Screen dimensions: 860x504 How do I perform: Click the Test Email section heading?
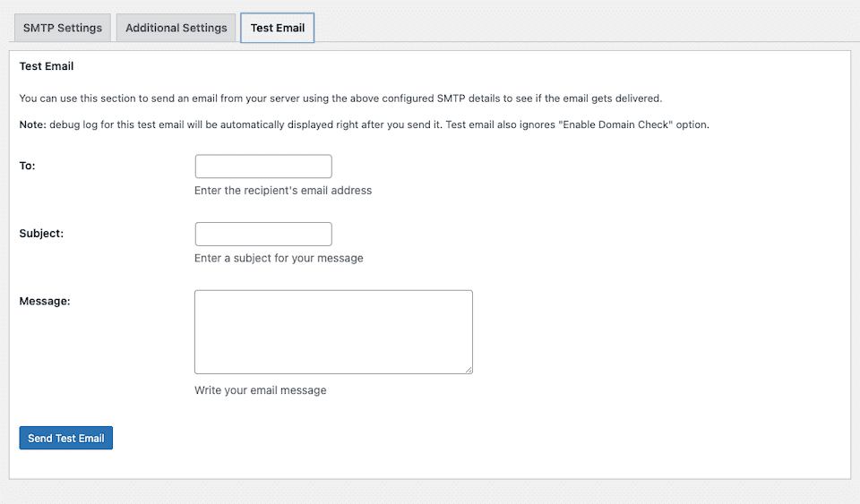point(47,66)
